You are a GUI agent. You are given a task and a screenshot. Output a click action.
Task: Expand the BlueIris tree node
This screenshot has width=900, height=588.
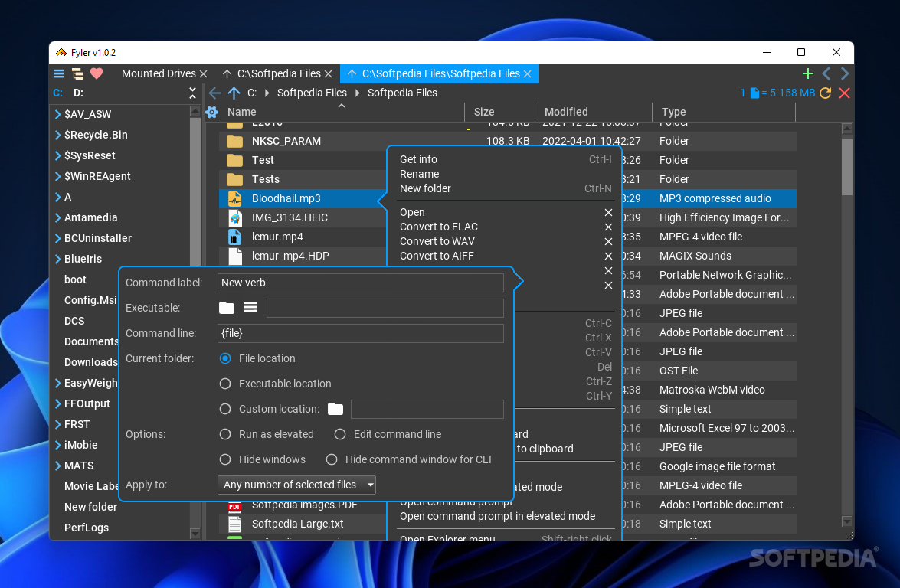[x=58, y=259]
